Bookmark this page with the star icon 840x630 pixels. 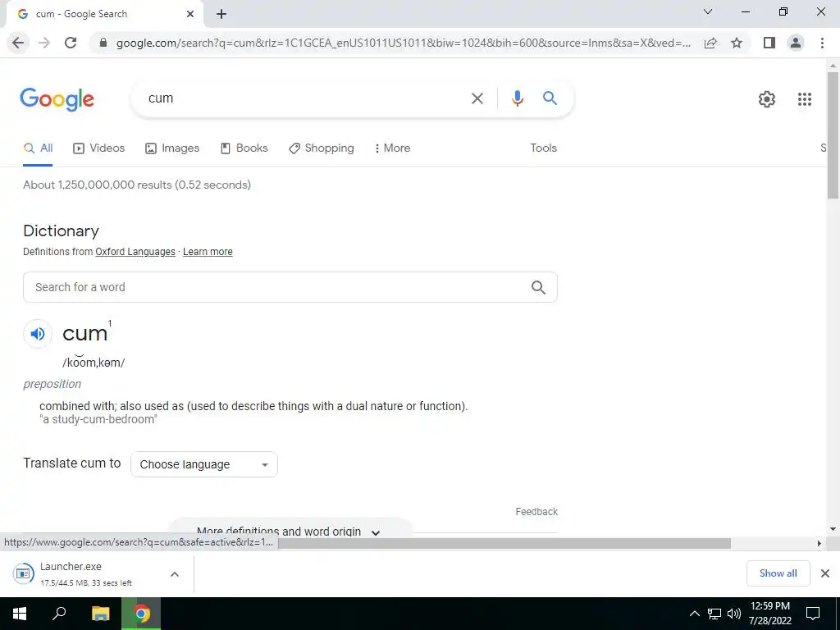737,43
